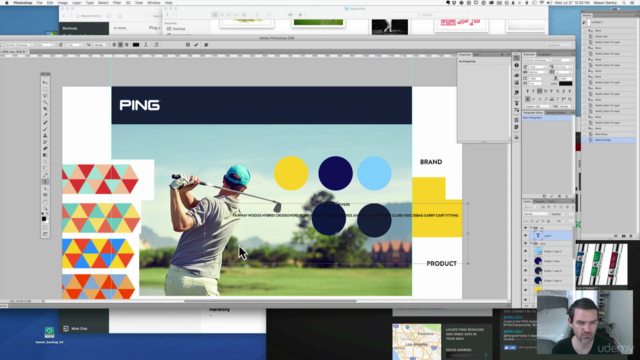Open language dropdown in Character panel
The height and width of the screenshot is (360, 640).
click(x=539, y=106)
